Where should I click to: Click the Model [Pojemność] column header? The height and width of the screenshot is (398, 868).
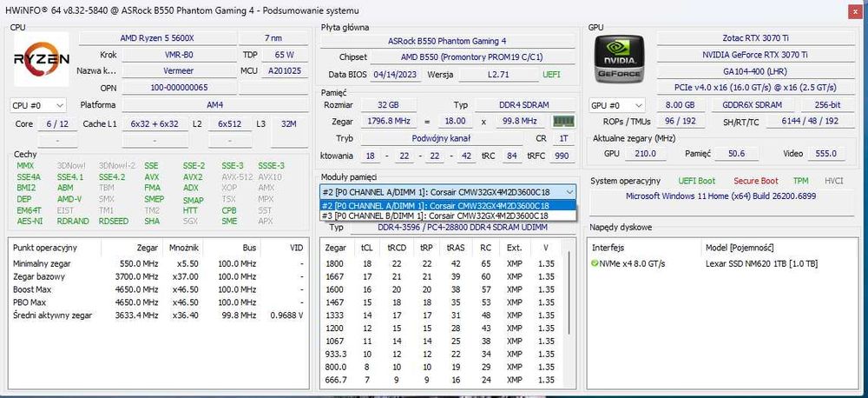739,248
